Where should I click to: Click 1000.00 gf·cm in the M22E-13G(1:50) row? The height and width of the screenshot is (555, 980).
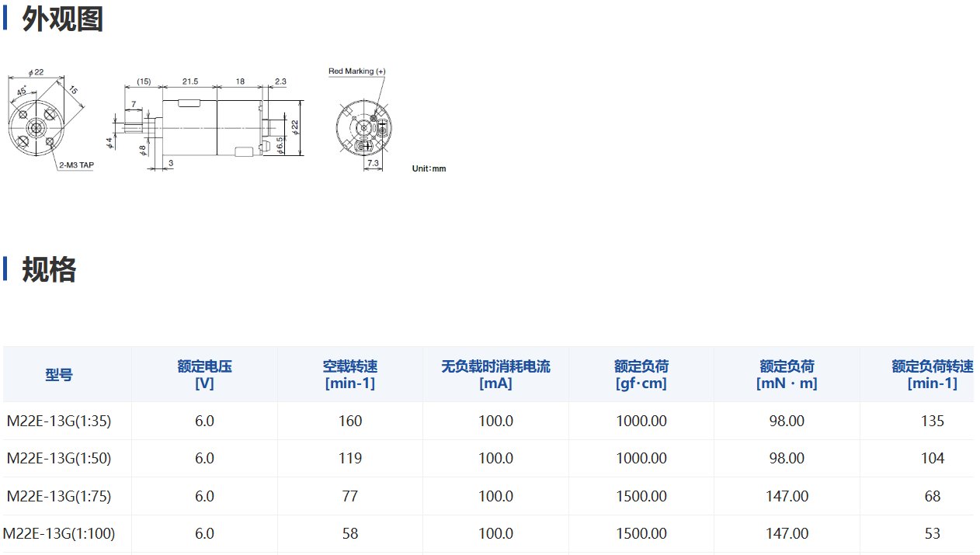[641, 458]
